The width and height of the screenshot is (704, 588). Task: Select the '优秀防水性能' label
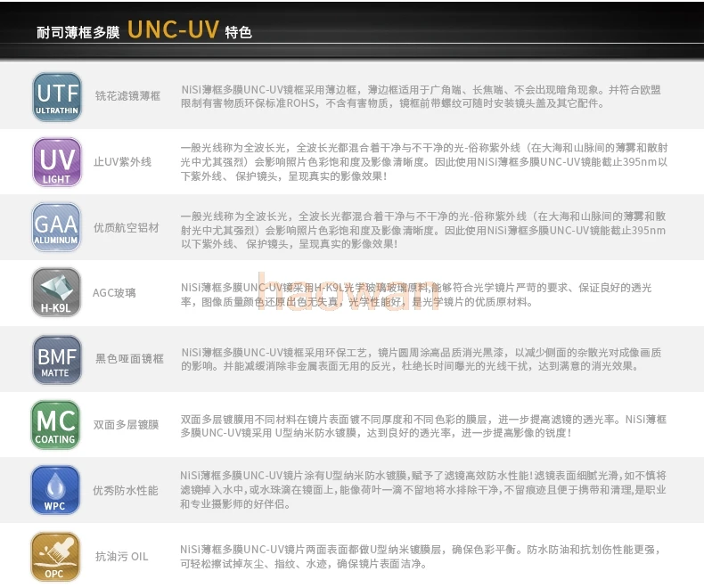tap(126, 490)
